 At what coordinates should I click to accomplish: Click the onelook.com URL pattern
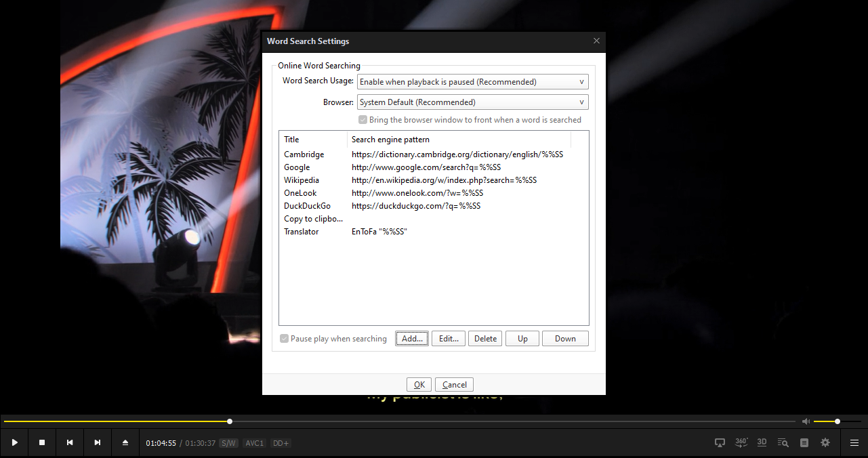pyautogui.click(x=417, y=193)
